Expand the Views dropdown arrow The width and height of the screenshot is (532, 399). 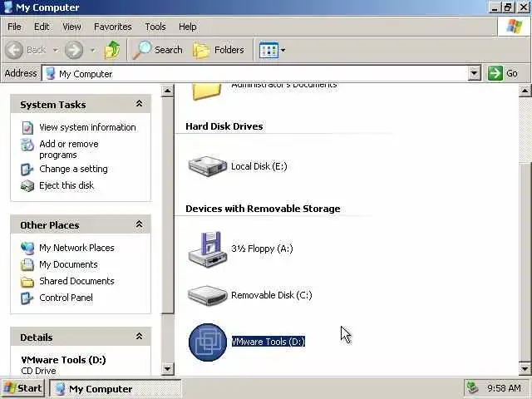pyautogui.click(x=283, y=50)
